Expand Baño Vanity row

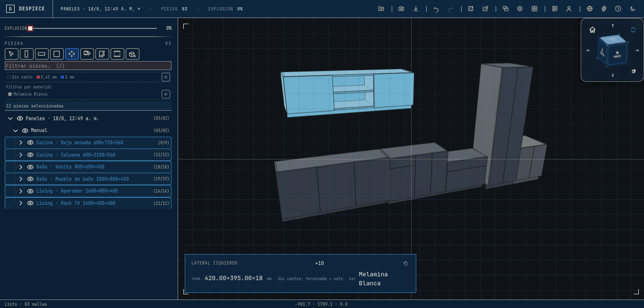click(21, 167)
